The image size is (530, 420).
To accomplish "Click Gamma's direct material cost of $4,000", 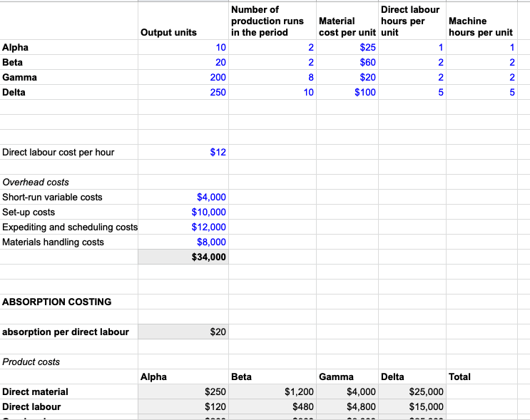I will click(x=348, y=391).
